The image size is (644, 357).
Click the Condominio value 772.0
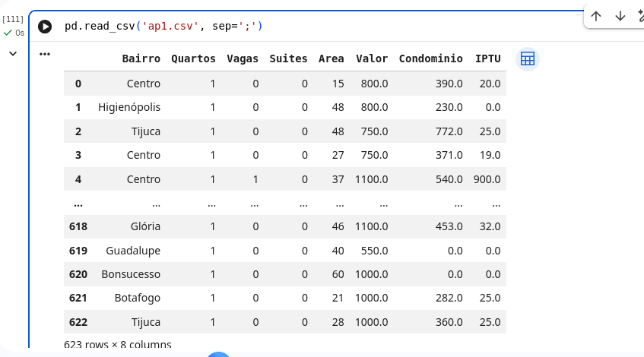[449, 131]
